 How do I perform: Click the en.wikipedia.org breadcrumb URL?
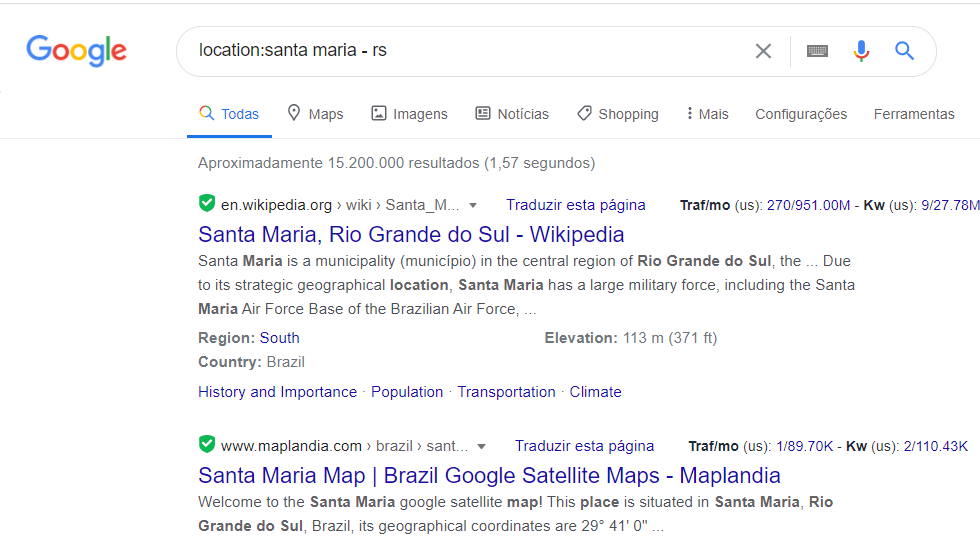pyautogui.click(x=340, y=205)
